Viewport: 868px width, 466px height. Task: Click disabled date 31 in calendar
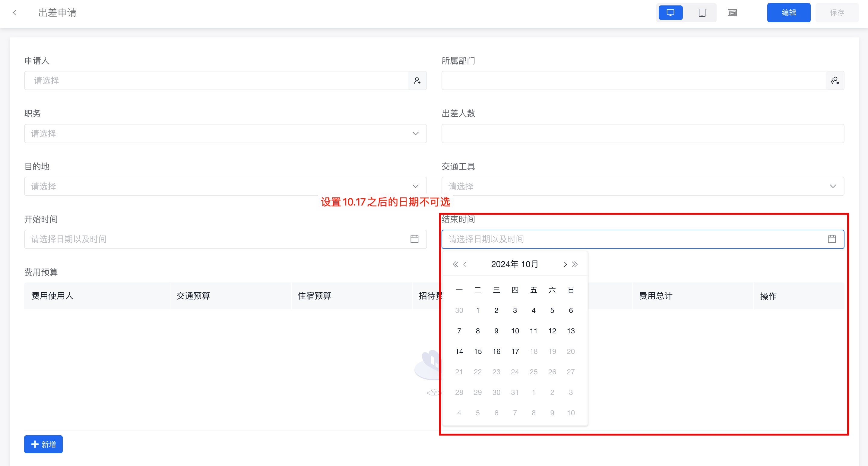click(x=515, y=392)
